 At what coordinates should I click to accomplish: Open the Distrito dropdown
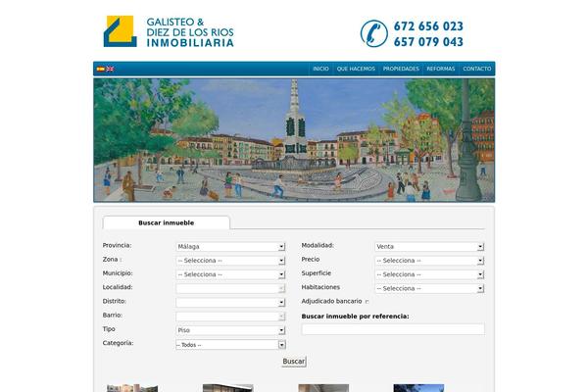click(230, 303)
